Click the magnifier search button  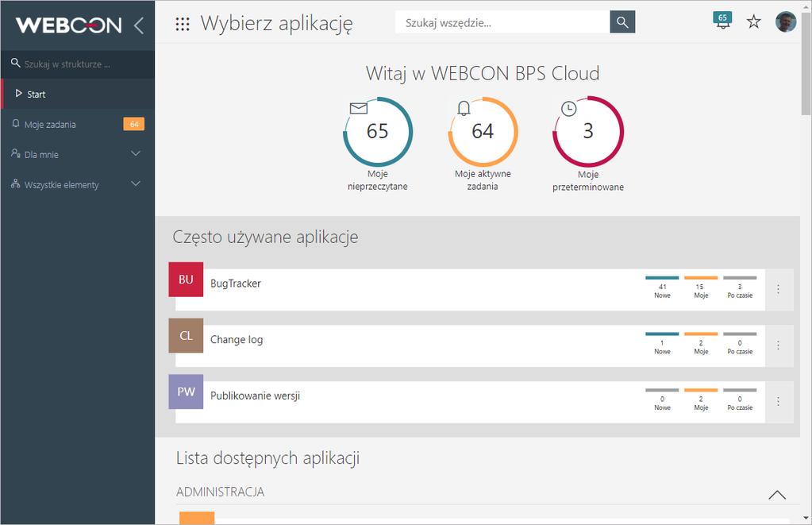pos(622,22)
